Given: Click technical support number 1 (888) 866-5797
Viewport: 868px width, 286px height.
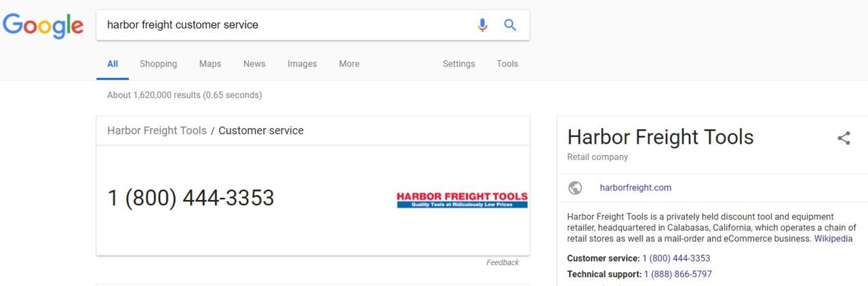Looking at the screenshot, I should pyautogui.click(x=678, y=274).
